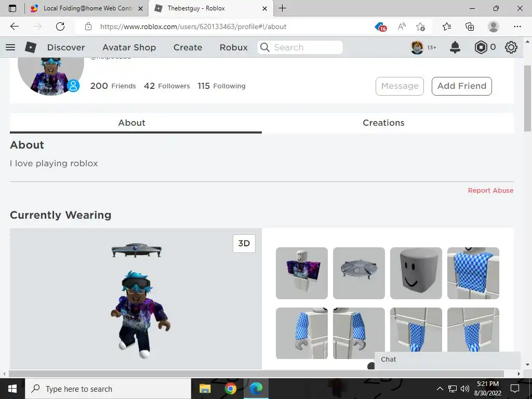Screen dimensions: 532x399
Task: Open the shopping coupons tag icon
Action: tap(381, 27)
